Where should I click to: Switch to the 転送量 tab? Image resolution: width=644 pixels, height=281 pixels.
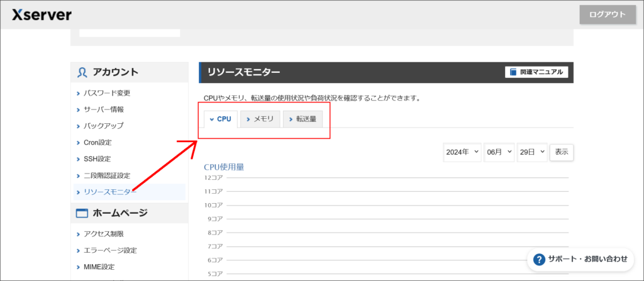coord(303,119)
